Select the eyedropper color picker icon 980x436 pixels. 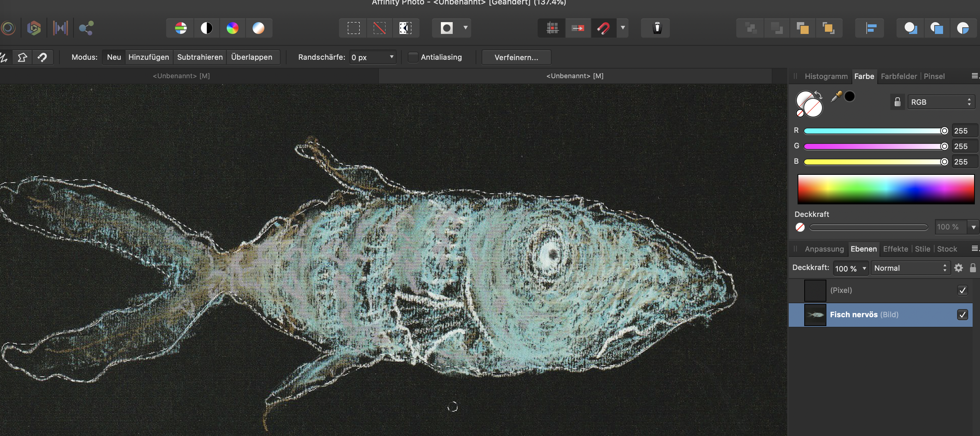coord(836,97)
